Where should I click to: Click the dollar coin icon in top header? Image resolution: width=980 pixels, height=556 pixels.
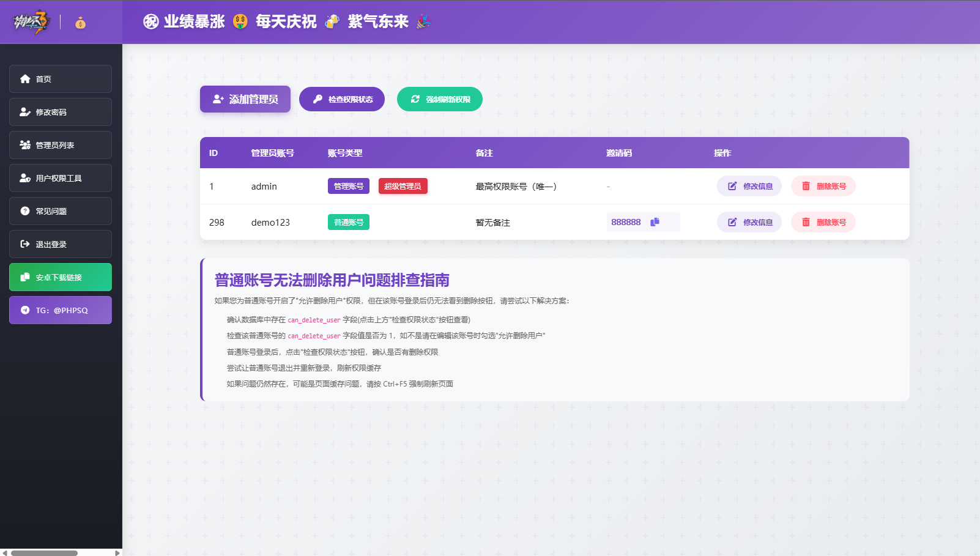[x=80, y=24]
